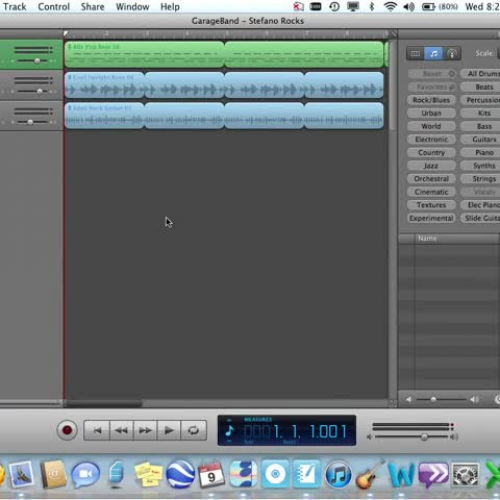Filter loops by Country genre
500x500 pixels.
pos(431,153)
